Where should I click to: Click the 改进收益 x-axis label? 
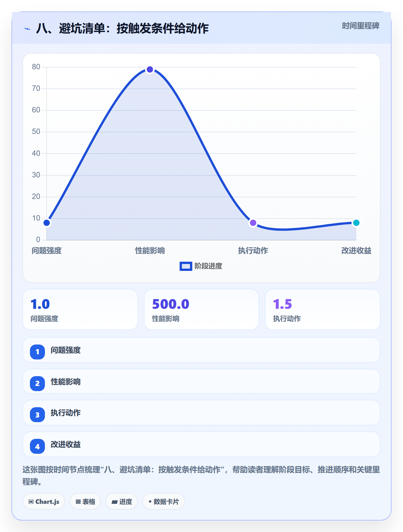pos(356,251)
